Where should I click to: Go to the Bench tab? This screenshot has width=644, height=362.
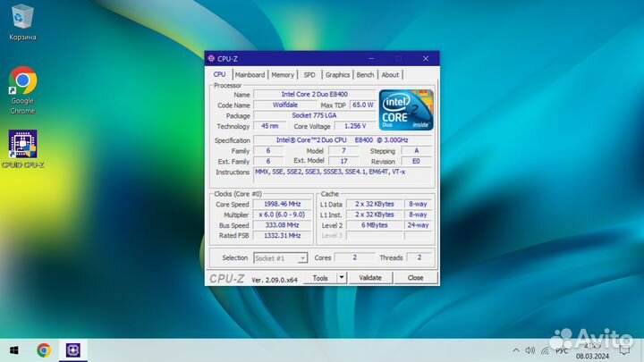tap(365, 75)
